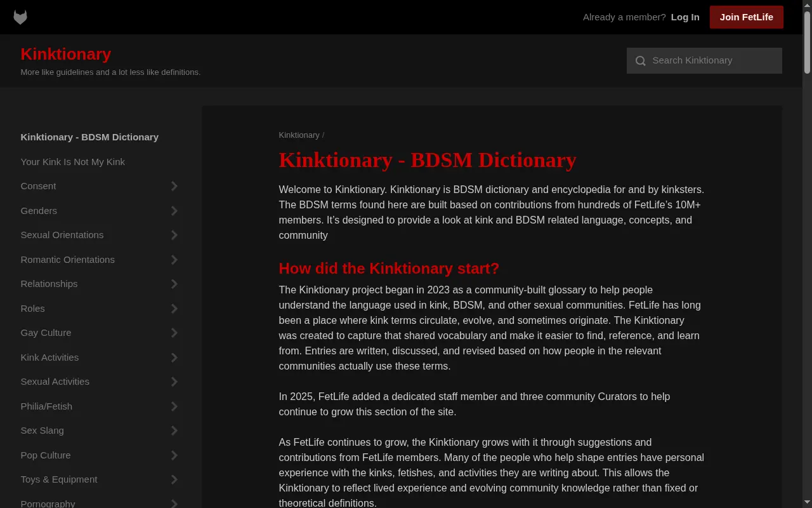Expand the Relationships chevron
The image size is (812, 508).
174,284
